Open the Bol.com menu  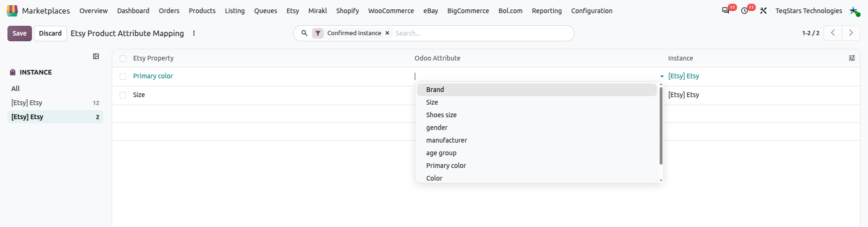(x=510, y=11)
